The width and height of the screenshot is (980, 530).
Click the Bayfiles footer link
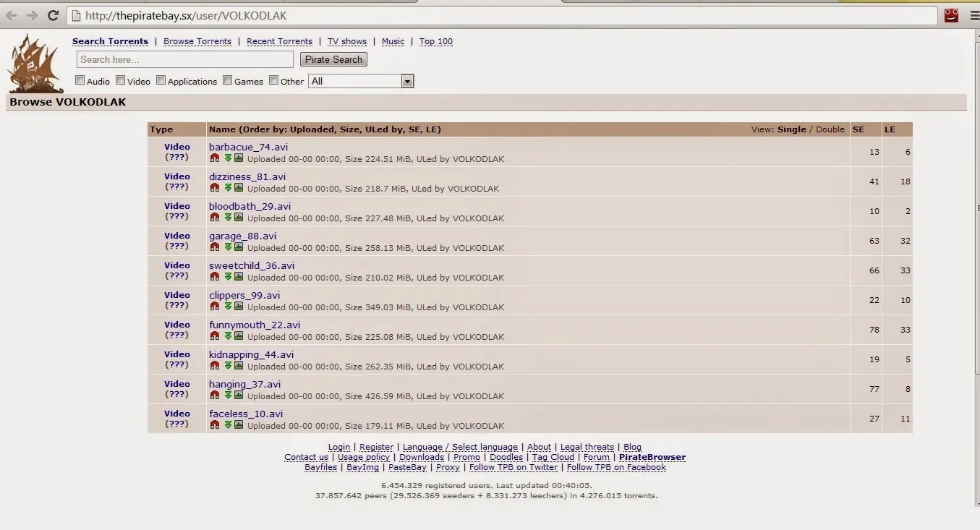320,467
